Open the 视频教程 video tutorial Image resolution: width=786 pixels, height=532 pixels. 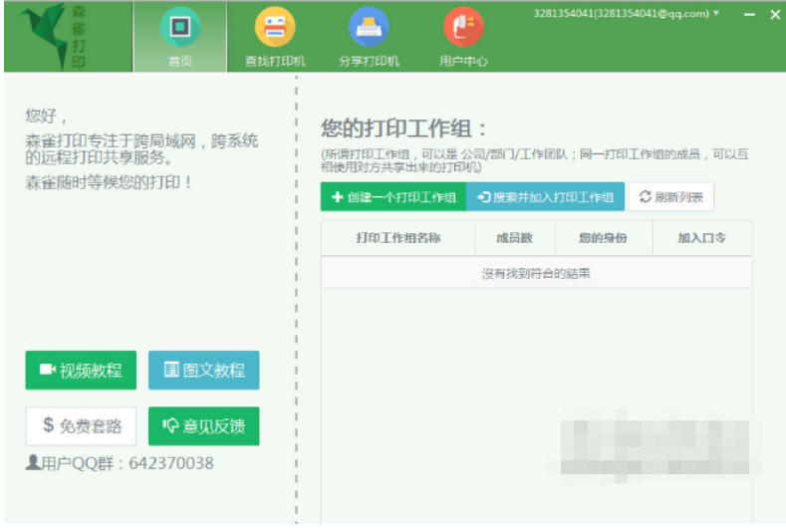click(81, 371)
